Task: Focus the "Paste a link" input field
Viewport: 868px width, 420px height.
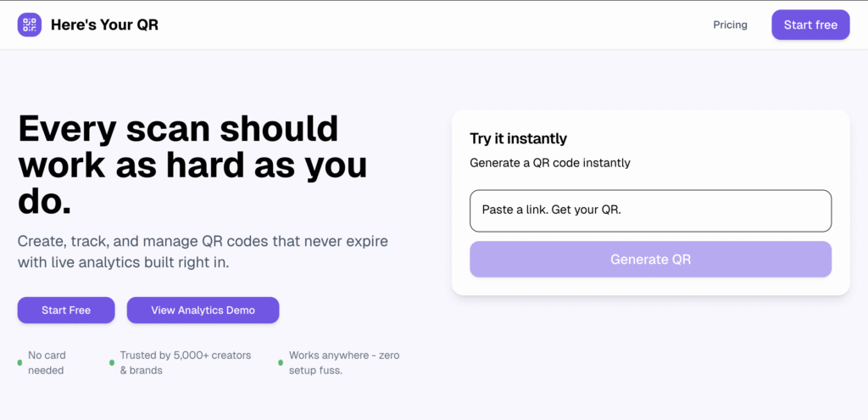Action: point(650,210)
